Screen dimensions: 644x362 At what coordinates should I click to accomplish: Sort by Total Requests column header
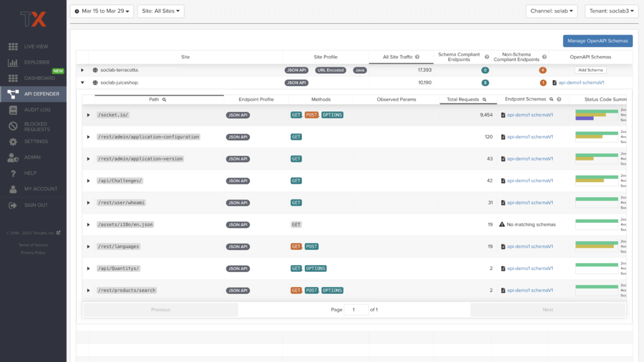click(462, 99)
